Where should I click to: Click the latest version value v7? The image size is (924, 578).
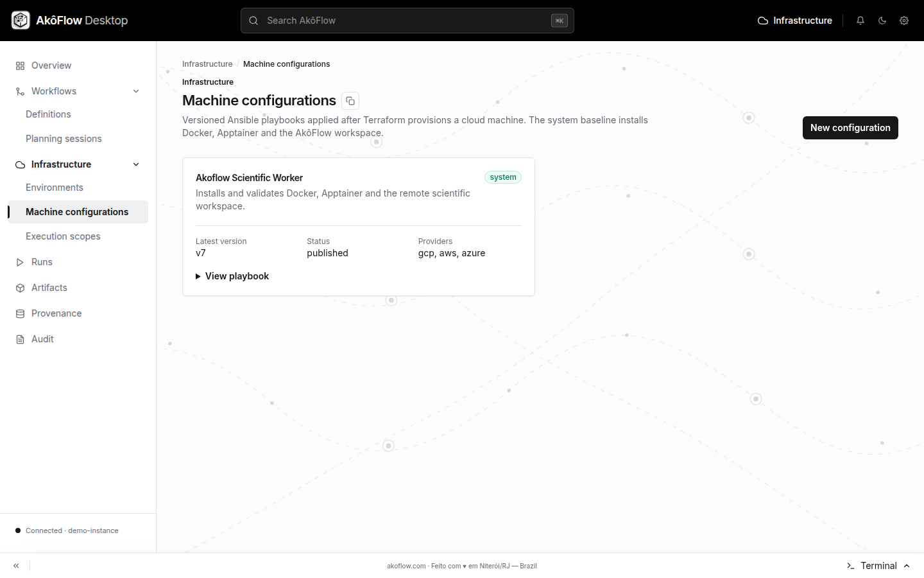[x=201, y=253]
